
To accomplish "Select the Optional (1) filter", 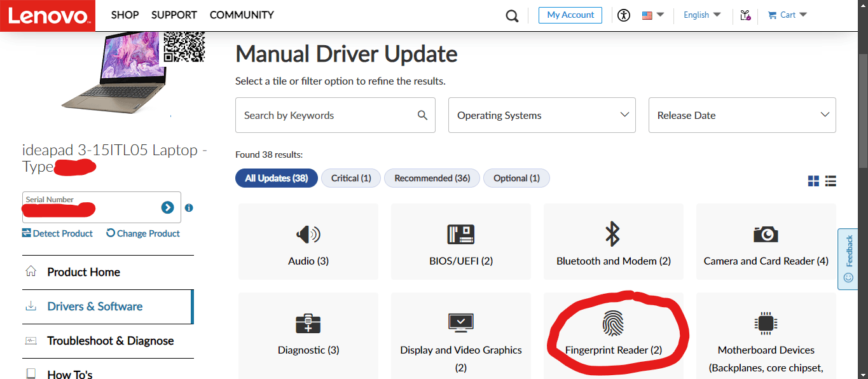I will [x=516, y=178].
